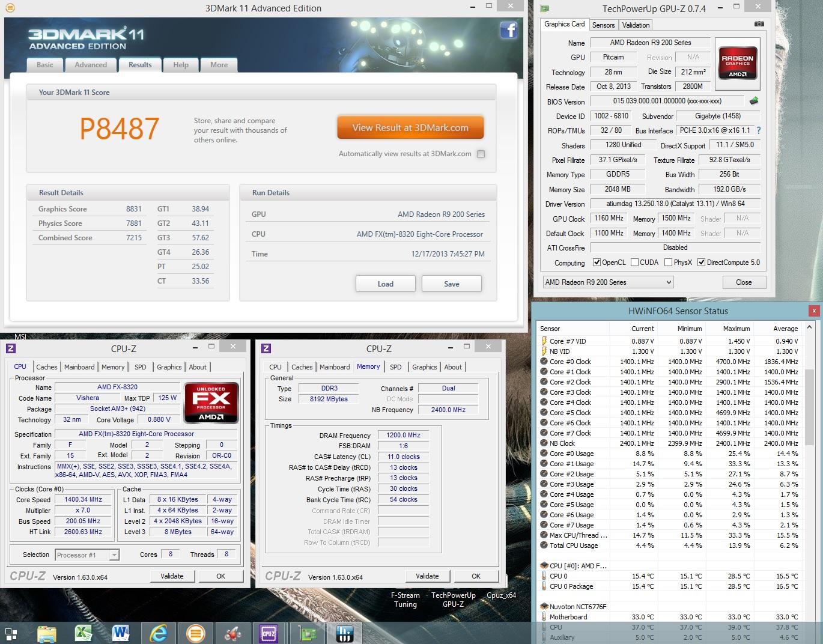Viewport: 823px width, 644px height.
Task: Click the GPU-Z title bar icon
Action: (544, 8)
